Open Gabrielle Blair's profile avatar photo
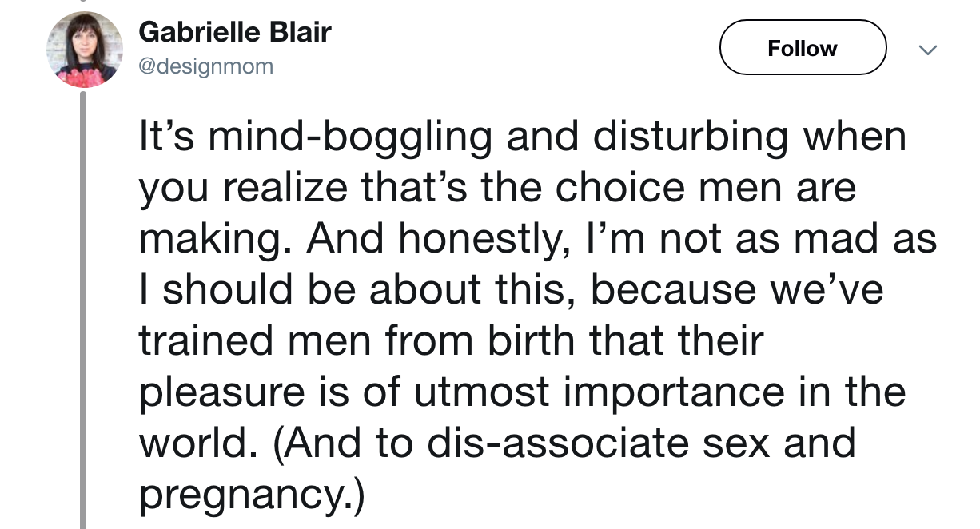Viewport: 980px width, 529px height. tap(84, 50)
